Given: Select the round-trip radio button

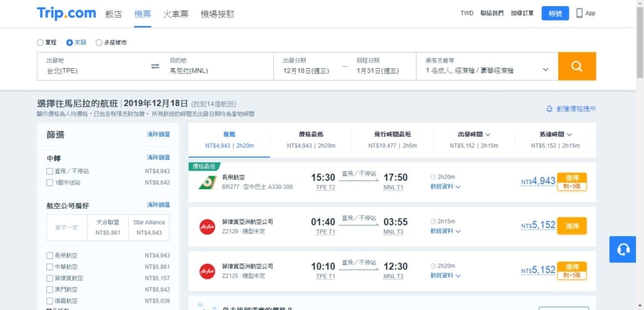Looking at the screenshot, I should [69, 42].
